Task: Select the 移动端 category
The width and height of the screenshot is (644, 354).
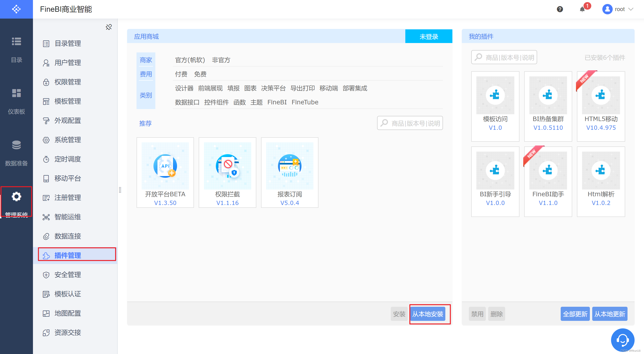Action: [329, 88]
